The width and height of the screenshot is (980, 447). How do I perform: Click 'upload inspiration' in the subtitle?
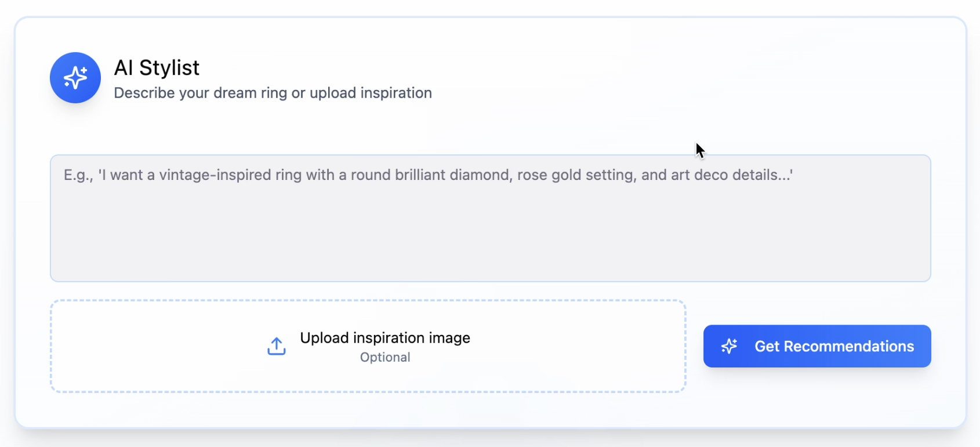coord(370,93)
